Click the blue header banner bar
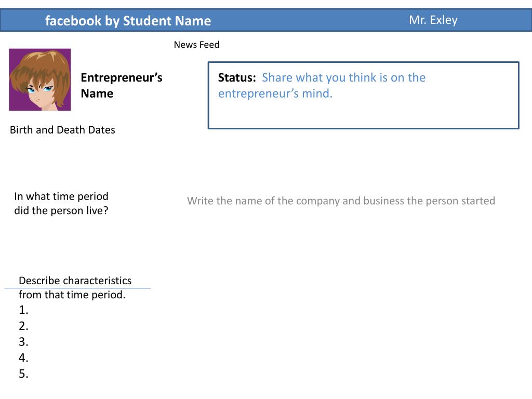Viewport: 532px width, 399px height. (x=266, y=20)
